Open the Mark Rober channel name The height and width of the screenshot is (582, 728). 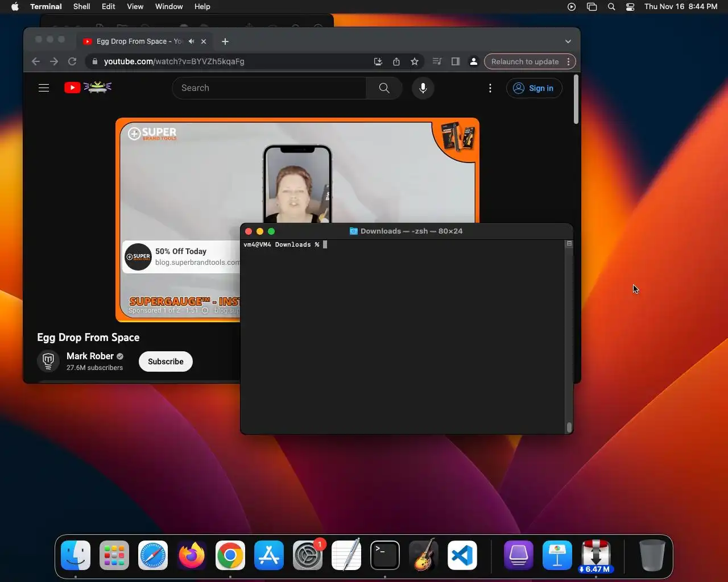[x=90, y=356]
